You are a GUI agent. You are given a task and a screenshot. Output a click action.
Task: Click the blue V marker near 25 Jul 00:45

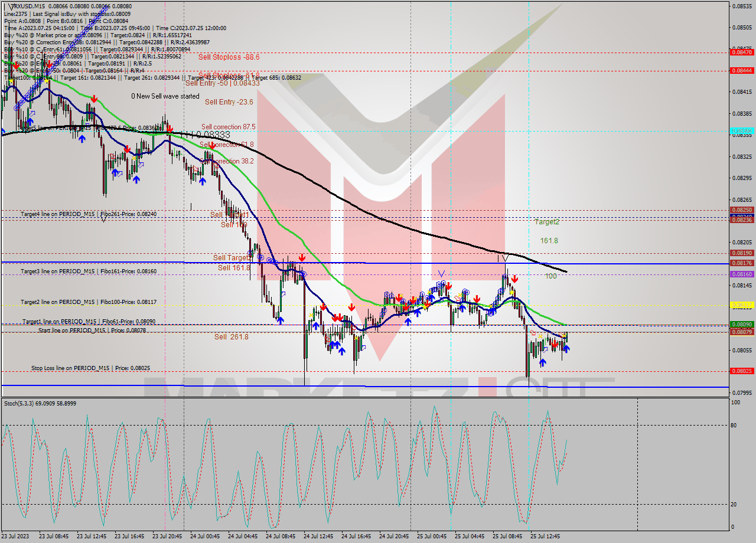point(441,274)
